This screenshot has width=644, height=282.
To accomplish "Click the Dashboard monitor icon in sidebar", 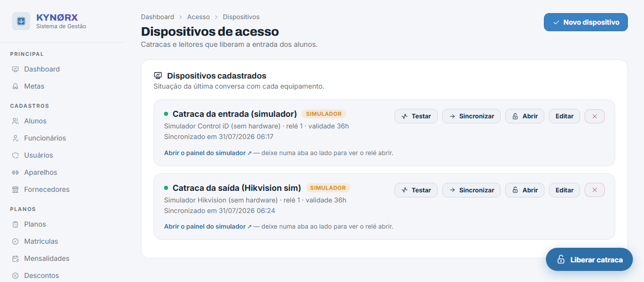I will click(x=15, y=69).
